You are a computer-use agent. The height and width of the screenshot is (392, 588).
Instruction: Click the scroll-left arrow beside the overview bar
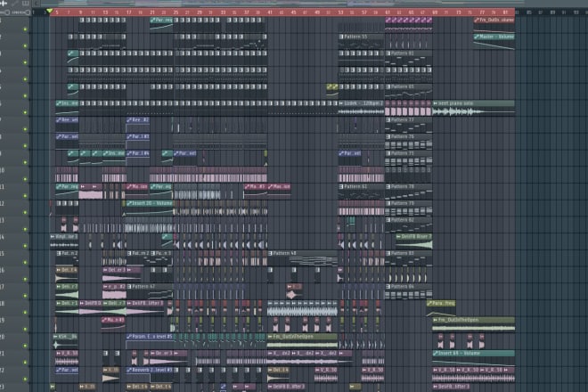[x=37, y=4]
